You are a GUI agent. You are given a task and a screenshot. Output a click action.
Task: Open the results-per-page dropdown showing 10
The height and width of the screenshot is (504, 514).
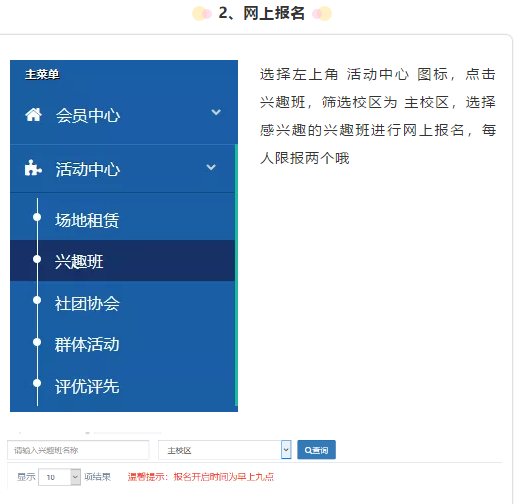tap(59, 477)
